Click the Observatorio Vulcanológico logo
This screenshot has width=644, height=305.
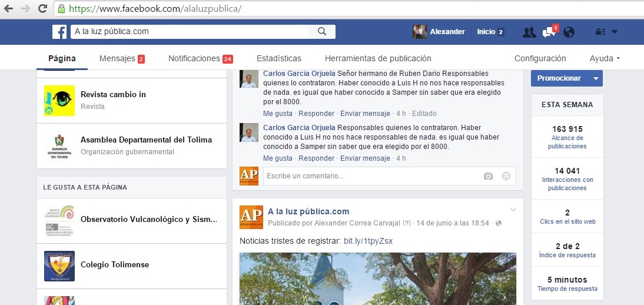[x=59, y=221]
